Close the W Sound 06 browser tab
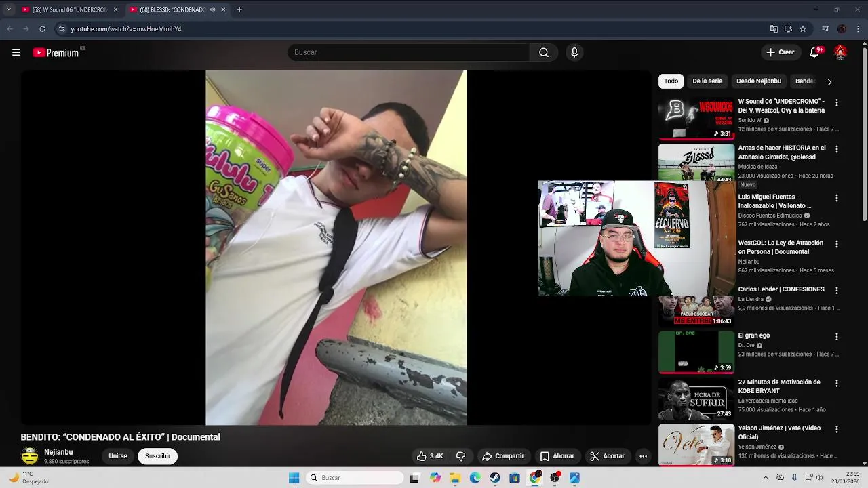Image resolution: width=868 pixels, height=488 pixels. point(115,9)
